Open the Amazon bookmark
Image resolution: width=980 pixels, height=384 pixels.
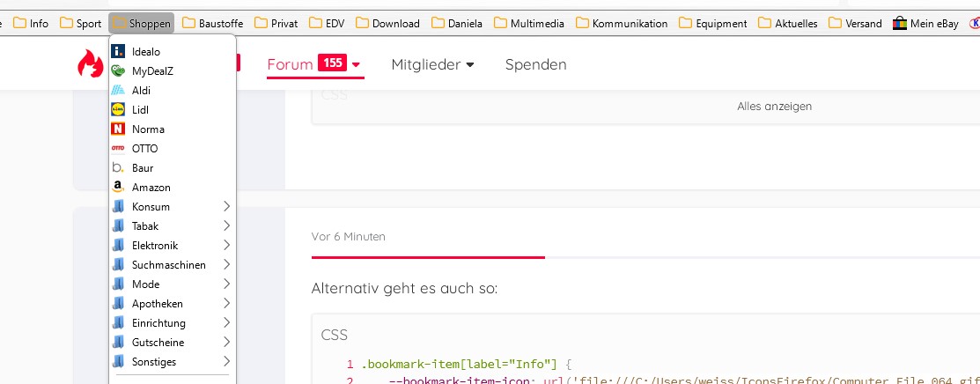151,188
